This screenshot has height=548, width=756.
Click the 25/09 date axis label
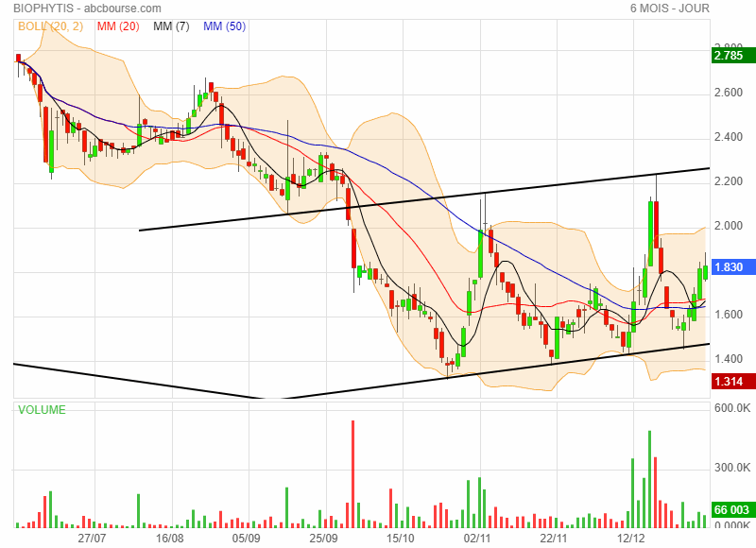[323, 538]
